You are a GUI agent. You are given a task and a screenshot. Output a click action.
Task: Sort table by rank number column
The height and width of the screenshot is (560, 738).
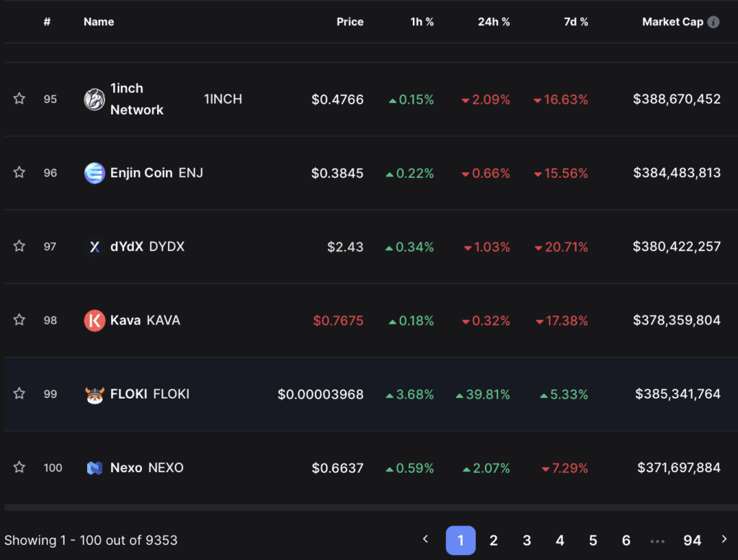(x=47, y=22)
